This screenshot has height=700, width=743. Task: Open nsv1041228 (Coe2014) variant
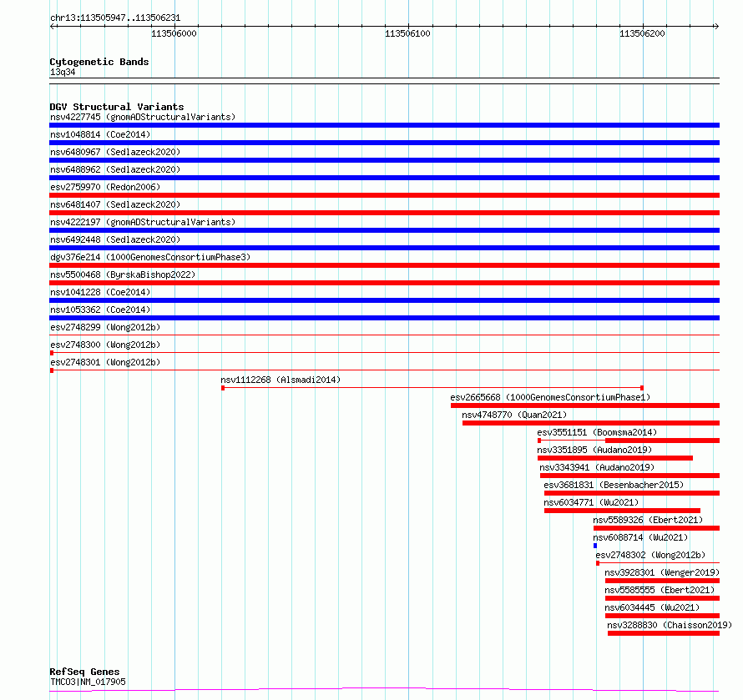[100, 292]
